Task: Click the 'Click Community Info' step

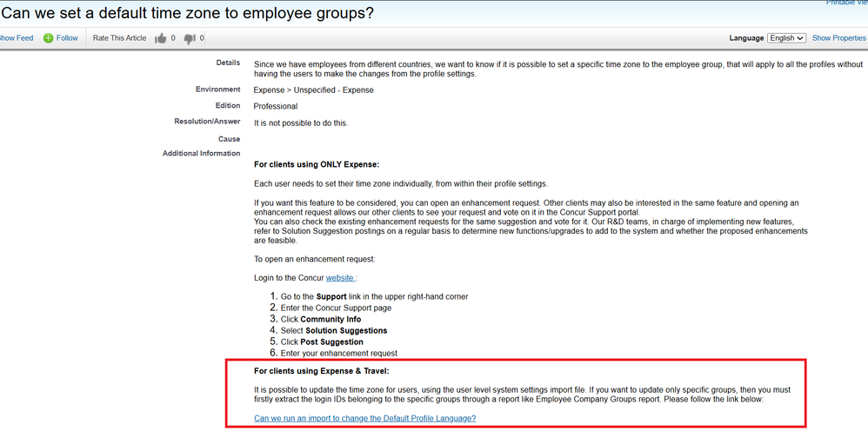Action: tap(321, 319)
